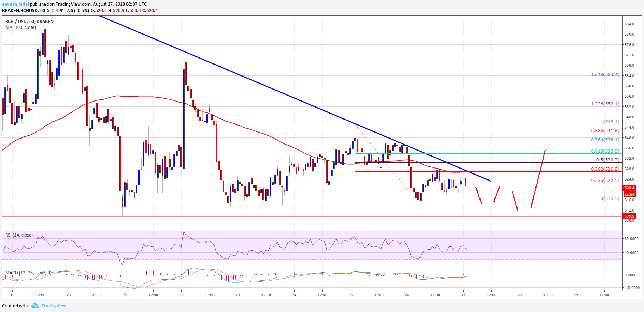Click the 0.5(530.3) Fibonacci level label
Viewport: 644px width, 312px height.
[x=608, y=160]
